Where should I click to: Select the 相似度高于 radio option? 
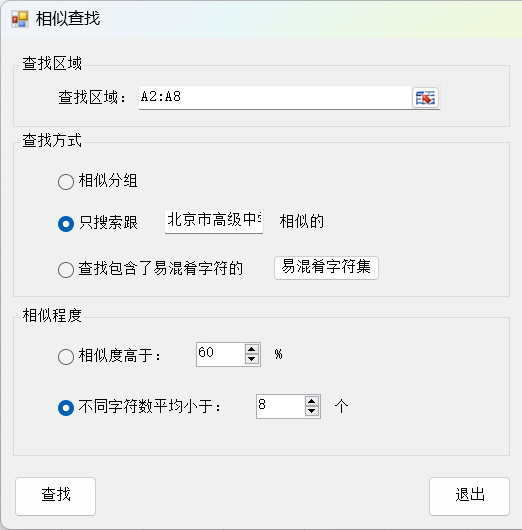[x=66, y=357]
